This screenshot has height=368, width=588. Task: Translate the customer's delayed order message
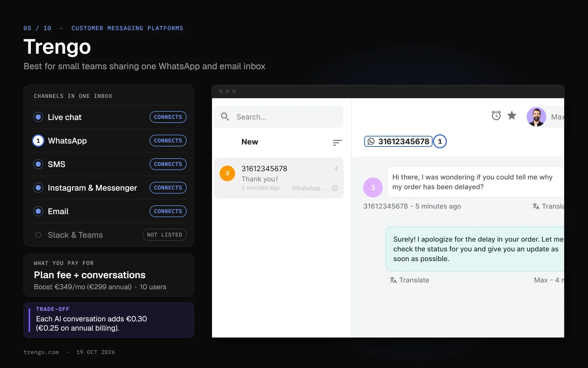pos(548,206)
